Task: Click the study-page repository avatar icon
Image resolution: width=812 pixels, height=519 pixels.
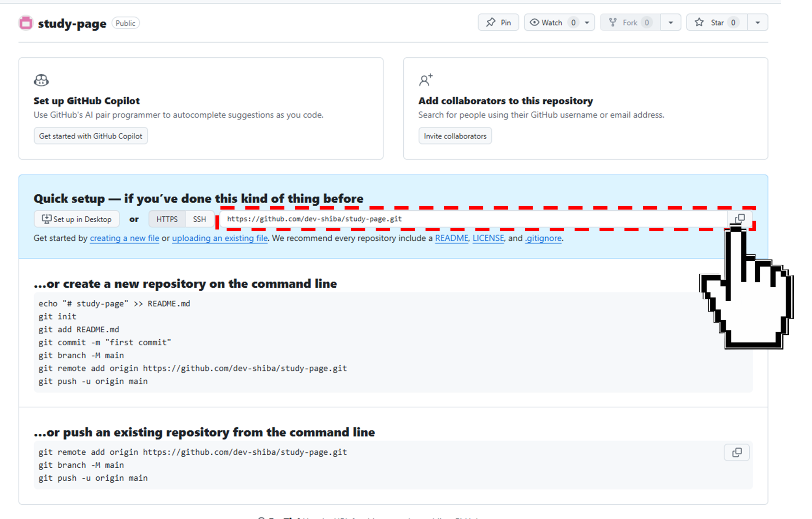Action: tap(26, 23)
